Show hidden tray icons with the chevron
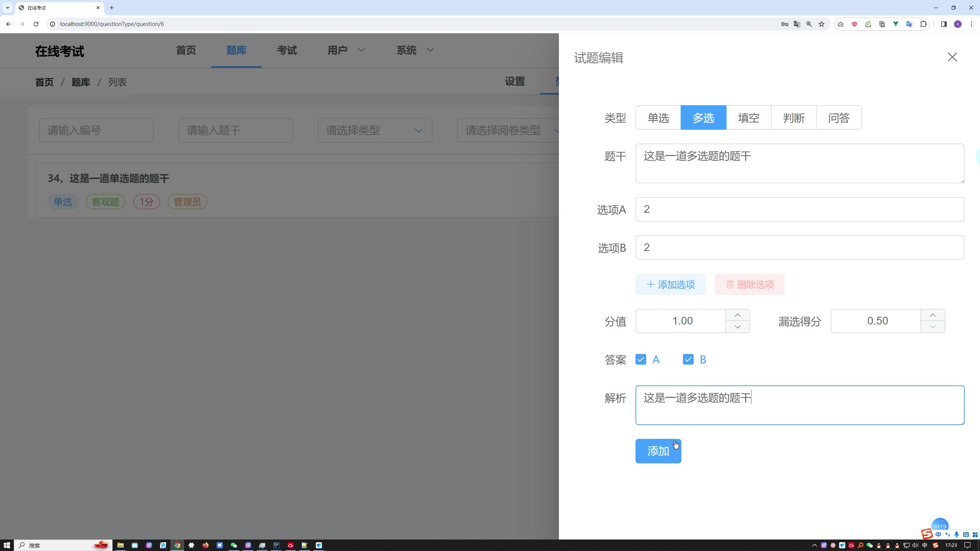The height and width of the screenshot is (551, 980). [814, 545]
